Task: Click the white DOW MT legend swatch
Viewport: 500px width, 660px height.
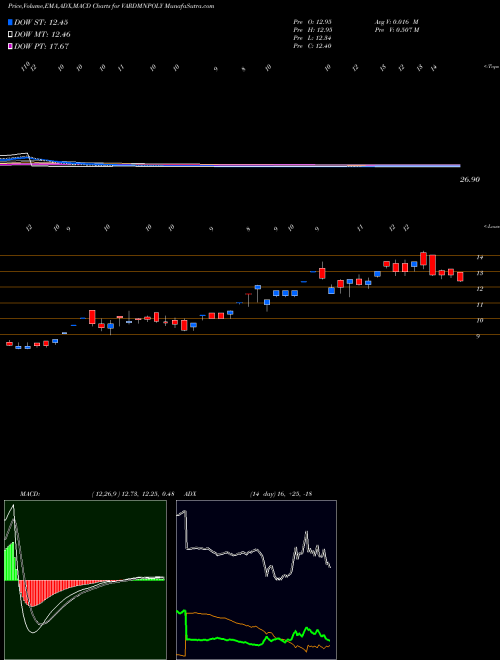Action: pyautogui.click(x=10, y=35)
